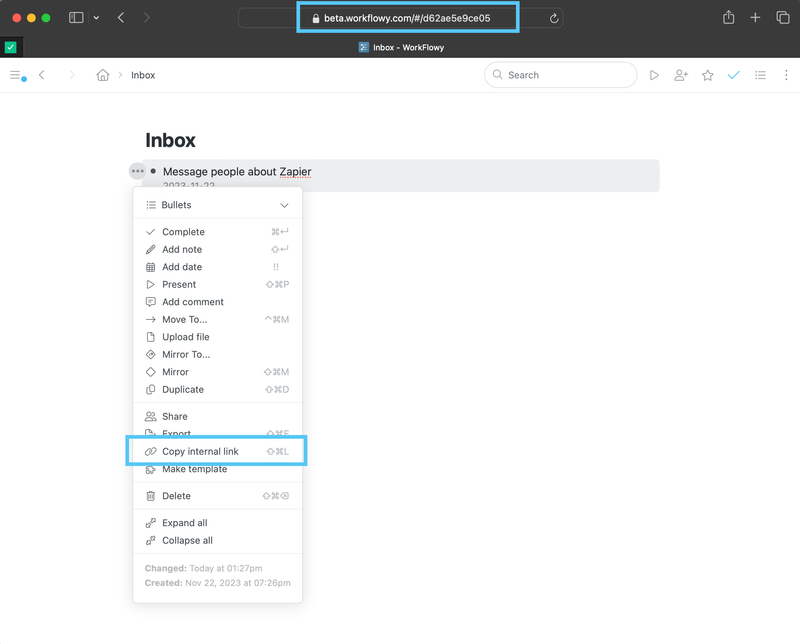Open the WorkFlowy home view
Viewport: 800px width, 644px height.
103,74
